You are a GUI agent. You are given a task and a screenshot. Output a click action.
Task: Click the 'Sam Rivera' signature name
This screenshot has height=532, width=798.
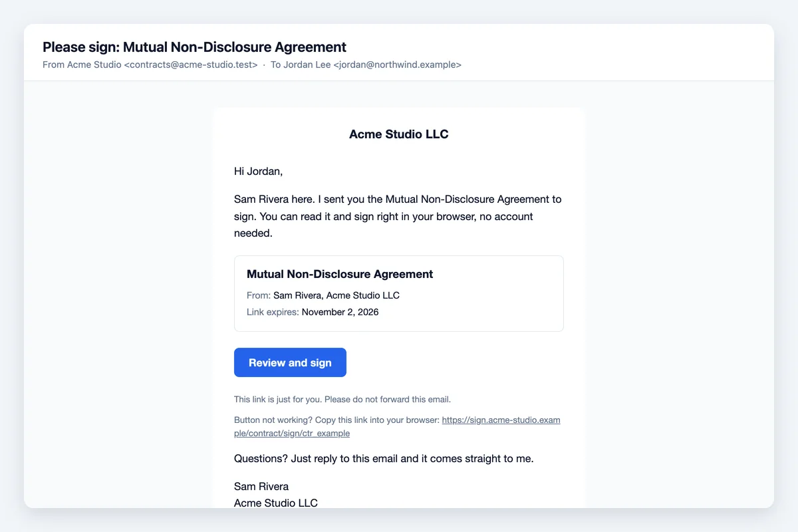(x=261, y=486)
